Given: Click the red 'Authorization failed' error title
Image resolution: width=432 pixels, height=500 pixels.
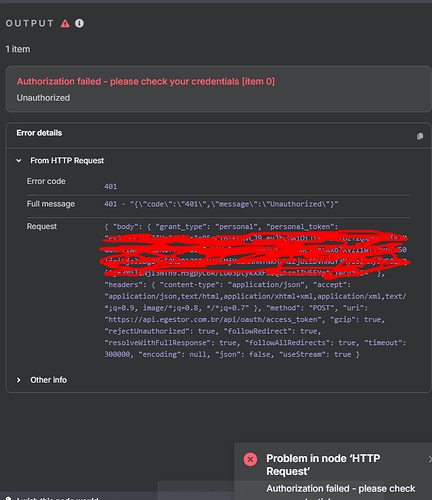Looking at the screenshot, I should 146,82.
